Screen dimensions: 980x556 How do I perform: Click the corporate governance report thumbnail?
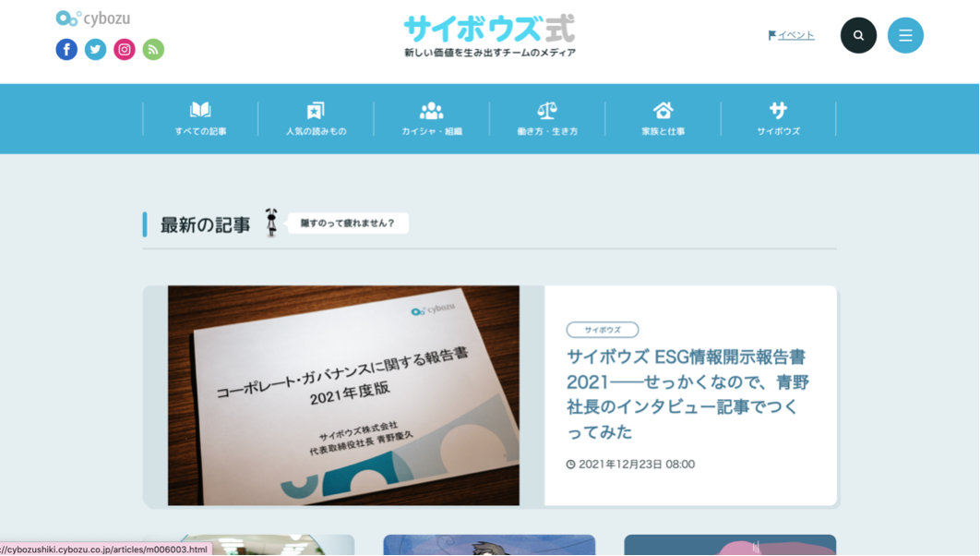(x=343, y=395)
